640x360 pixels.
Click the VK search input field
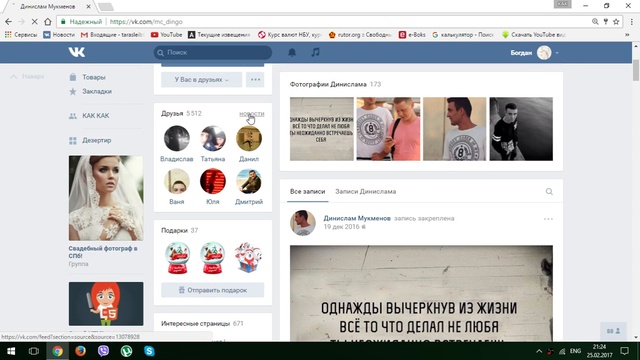coord(213,53)
